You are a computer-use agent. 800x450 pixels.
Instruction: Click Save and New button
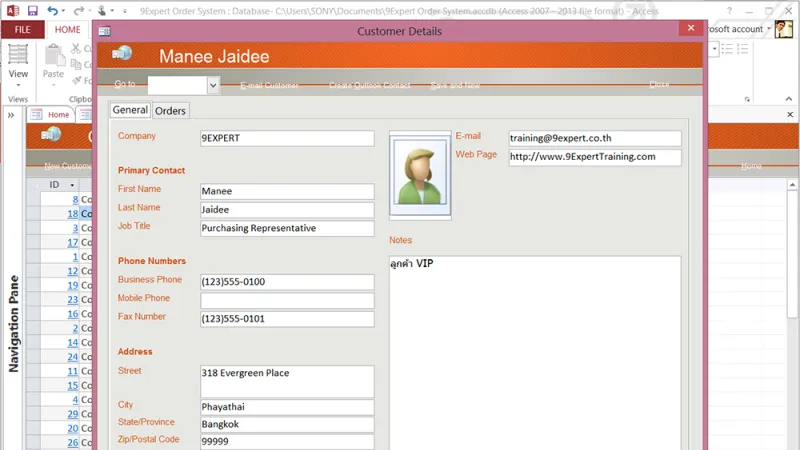click(455, 85)
